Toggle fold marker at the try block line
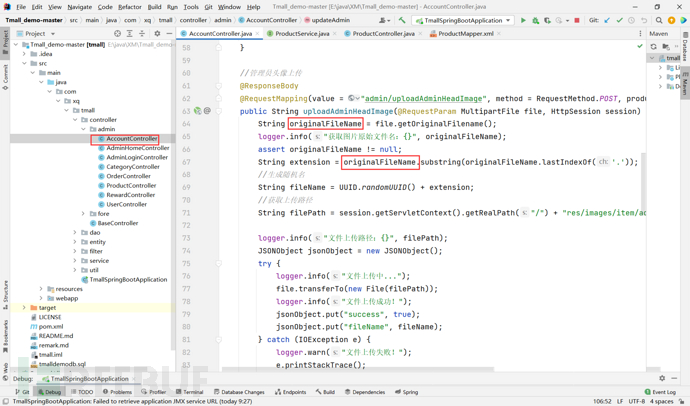 click(219, 264)
